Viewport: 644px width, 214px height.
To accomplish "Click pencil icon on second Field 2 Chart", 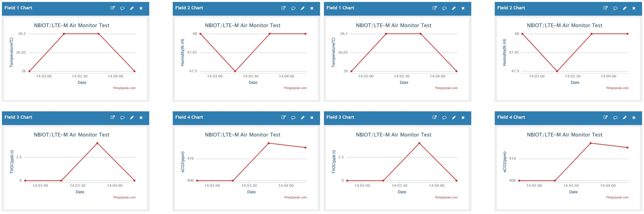I will (x=625, y=8).
